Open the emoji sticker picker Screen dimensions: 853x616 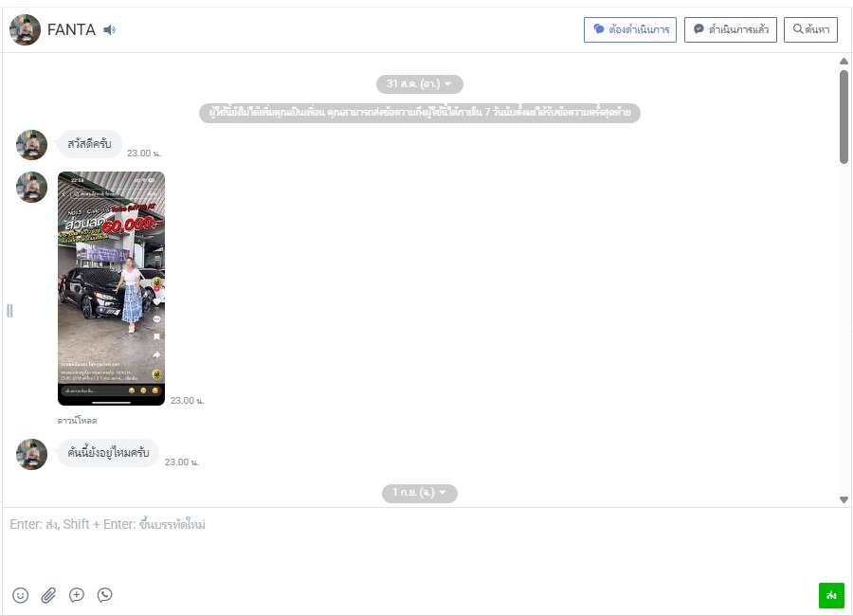tap(20, 595)
